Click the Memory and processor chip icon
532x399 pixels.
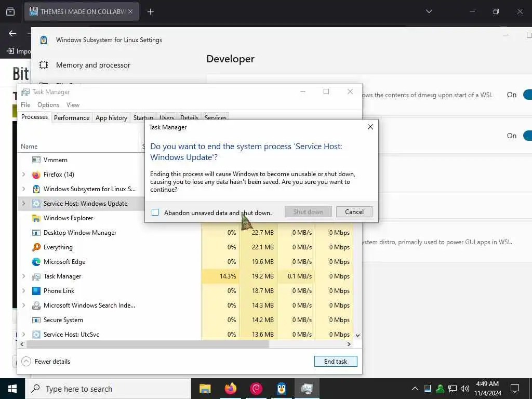44,65
